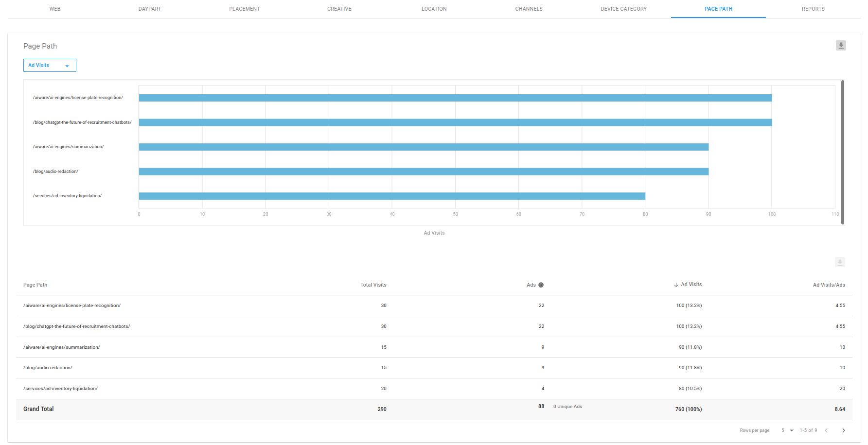This screenshot has width=868, height=445.
Task: Go to previous page of table rows
Action: tap(826, 430)
